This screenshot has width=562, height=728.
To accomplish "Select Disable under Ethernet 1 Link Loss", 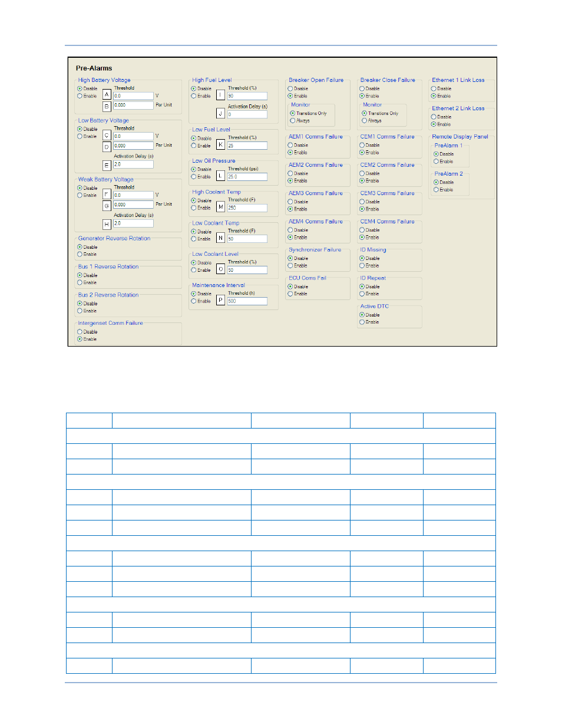I will (433, 88).
